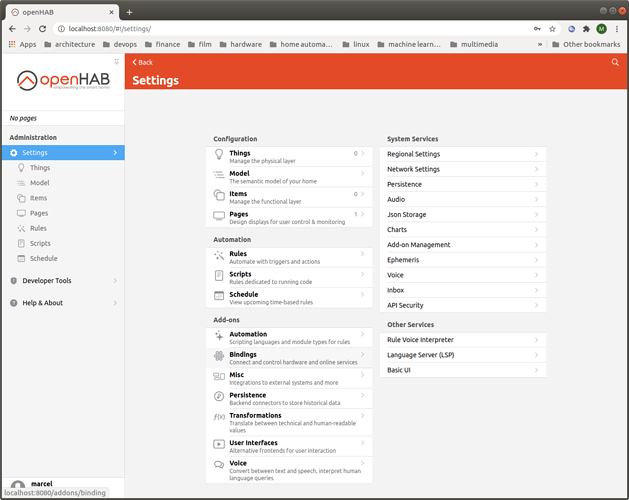Click chevron on Regional Settings row

(536, 154)
